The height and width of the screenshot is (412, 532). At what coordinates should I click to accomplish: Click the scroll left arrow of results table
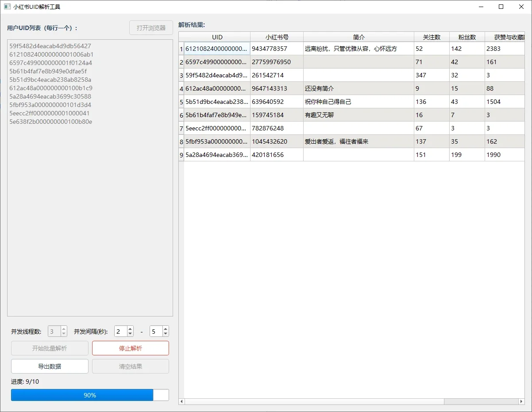[181, 401]
